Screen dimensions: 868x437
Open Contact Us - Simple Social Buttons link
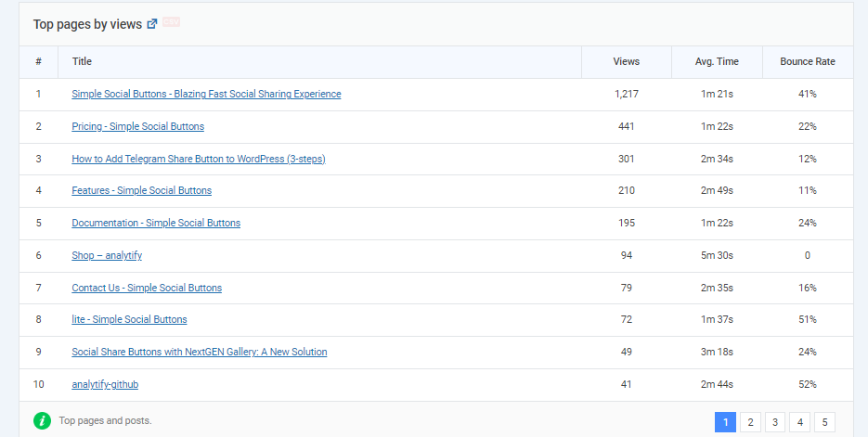147,288
